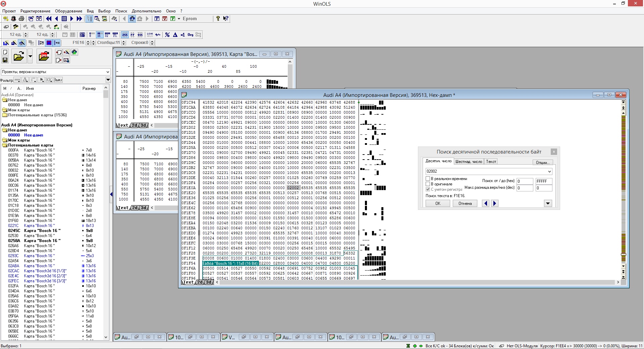Expand the black arrow at search dialog bottom right
This screenshot has height=349, width=644.
(548, 203)
